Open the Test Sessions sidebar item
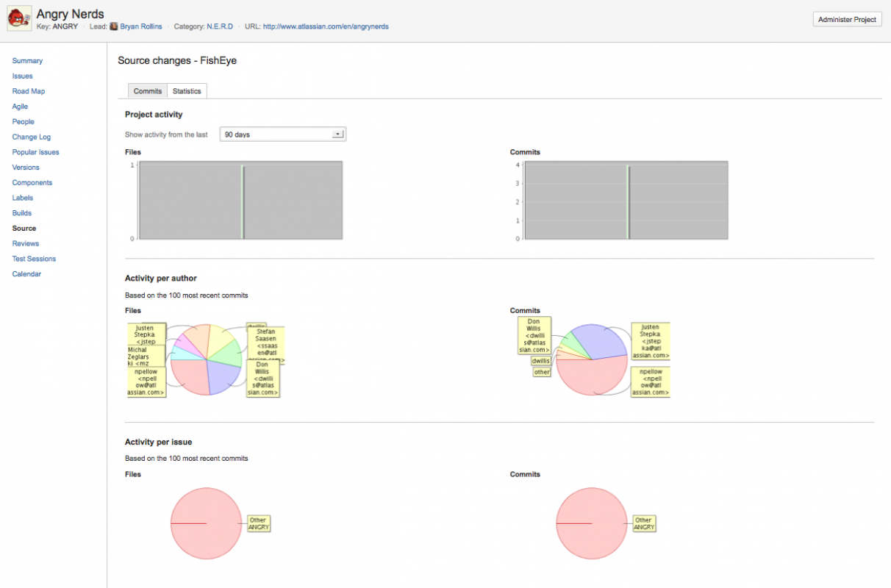 coord(34,259)
